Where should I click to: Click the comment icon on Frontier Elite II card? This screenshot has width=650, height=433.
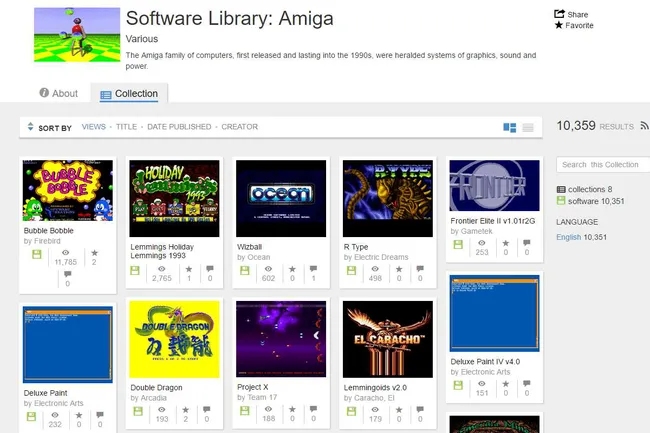[x=526, y=242]
